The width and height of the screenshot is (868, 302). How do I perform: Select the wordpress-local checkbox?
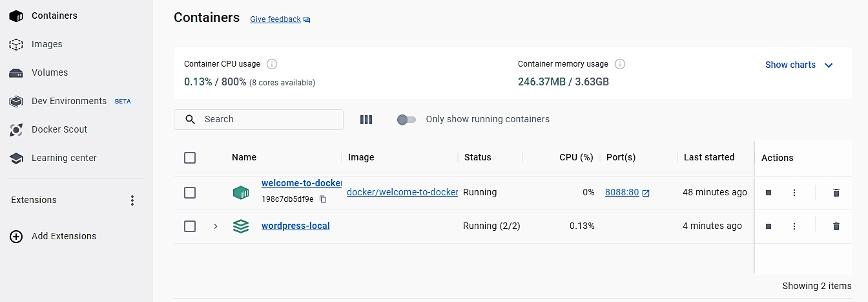pos(190,226)
